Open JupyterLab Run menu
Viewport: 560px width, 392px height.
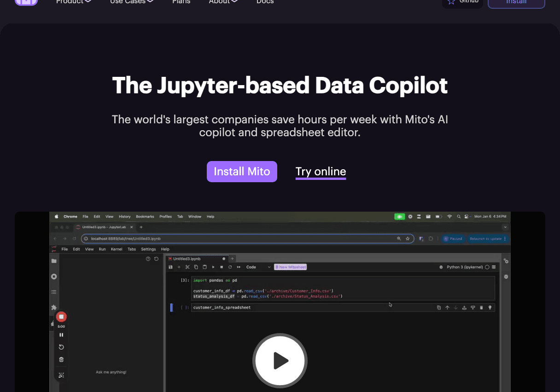pos(102,249)
